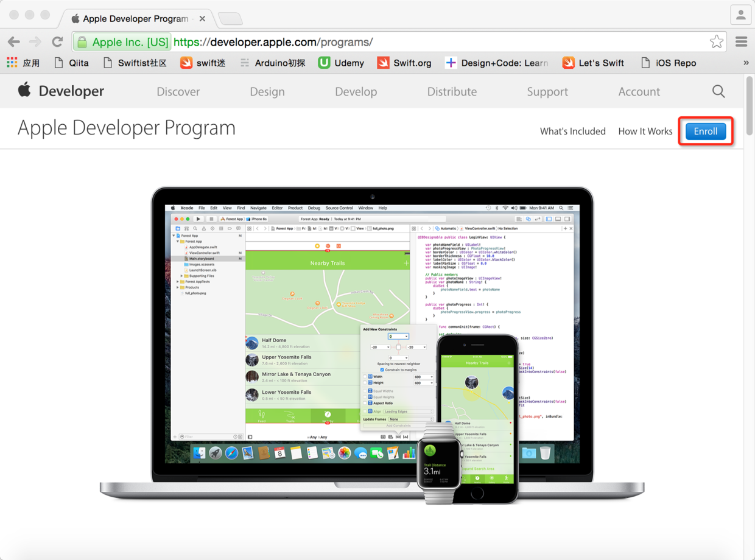Open the Swiftist社区 bookmark
The image size is (755, 560).
click(x=135, y=63)
